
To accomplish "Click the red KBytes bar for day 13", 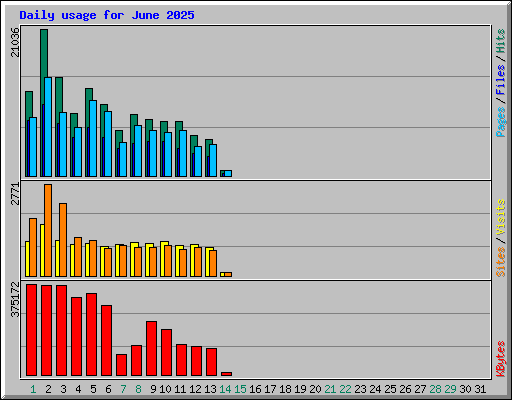I will coord(211,362).
